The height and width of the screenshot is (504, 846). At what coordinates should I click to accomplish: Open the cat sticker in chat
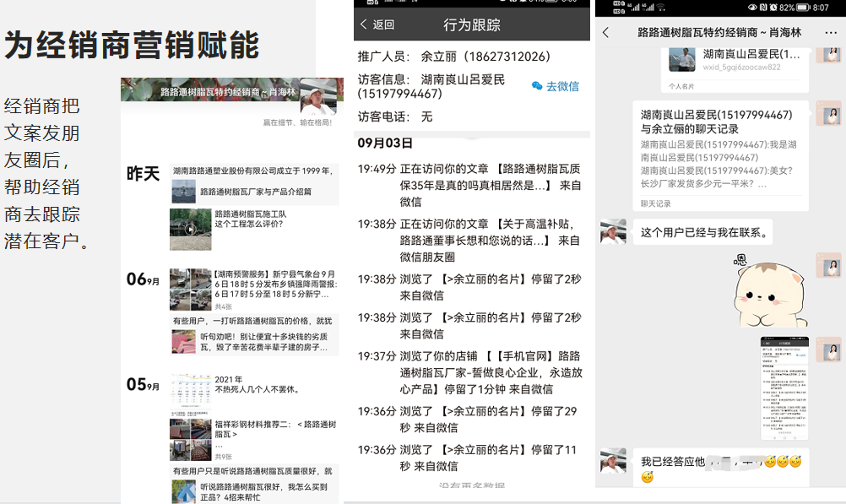[x=770, y=290]
